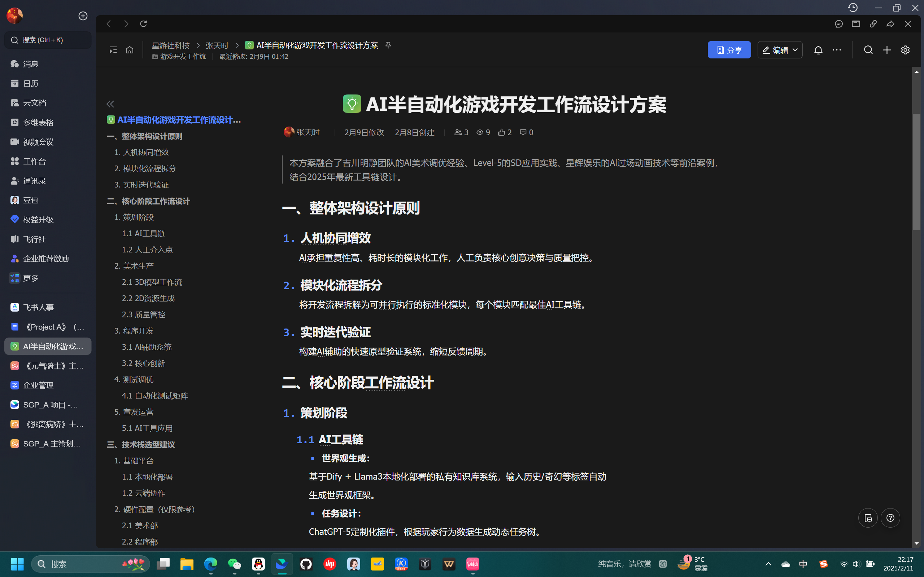Open document search magnifier icon
924x577 pixels.
click(x=868, y=50)
